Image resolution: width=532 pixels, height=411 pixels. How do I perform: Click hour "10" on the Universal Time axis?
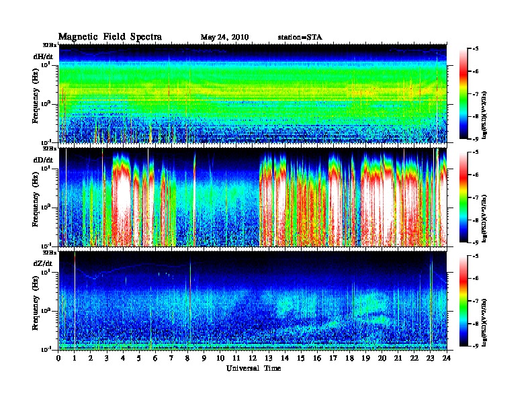point(220,359)
